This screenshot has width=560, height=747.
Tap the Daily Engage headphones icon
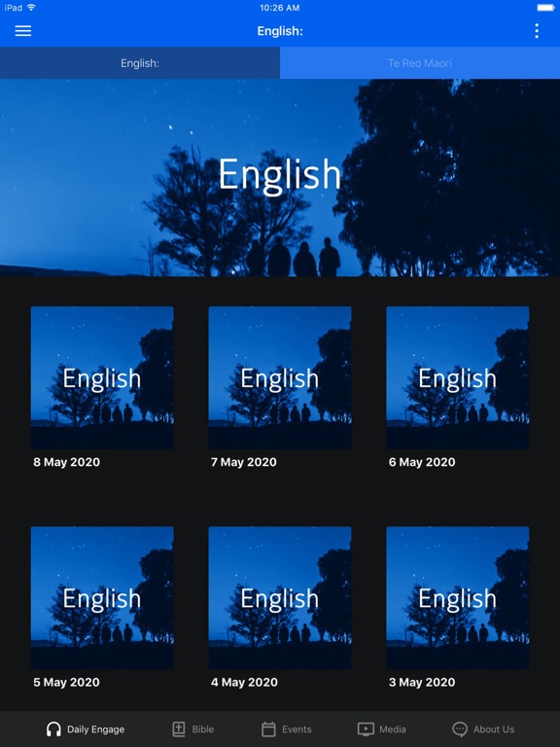click(53, 729)
